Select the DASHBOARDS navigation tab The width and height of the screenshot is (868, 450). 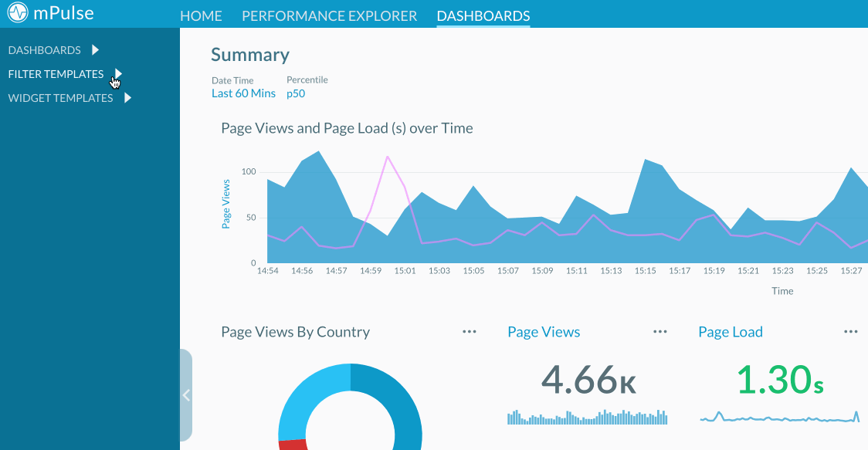[483, 15]
